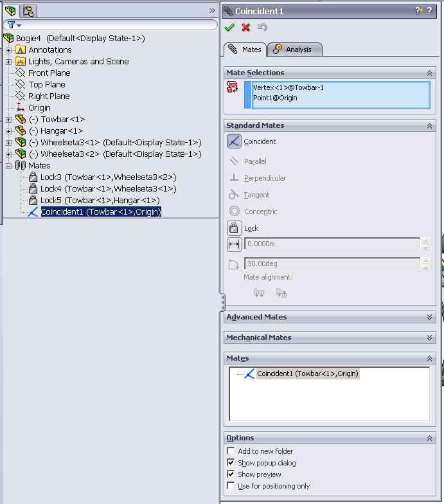This screenshot has width=444, height=504.
Task: Click the Wheelseta3<2> assembly icon
Action: pyautogui.click(x=21, y=154)
